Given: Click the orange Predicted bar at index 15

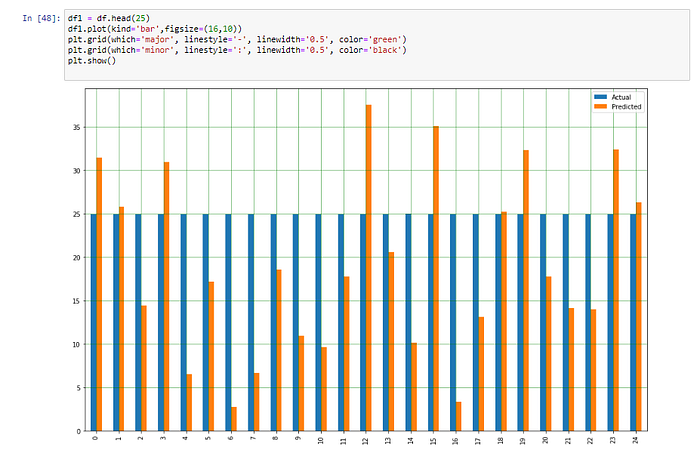Looking at the screenshot, I should coord(436,279).
